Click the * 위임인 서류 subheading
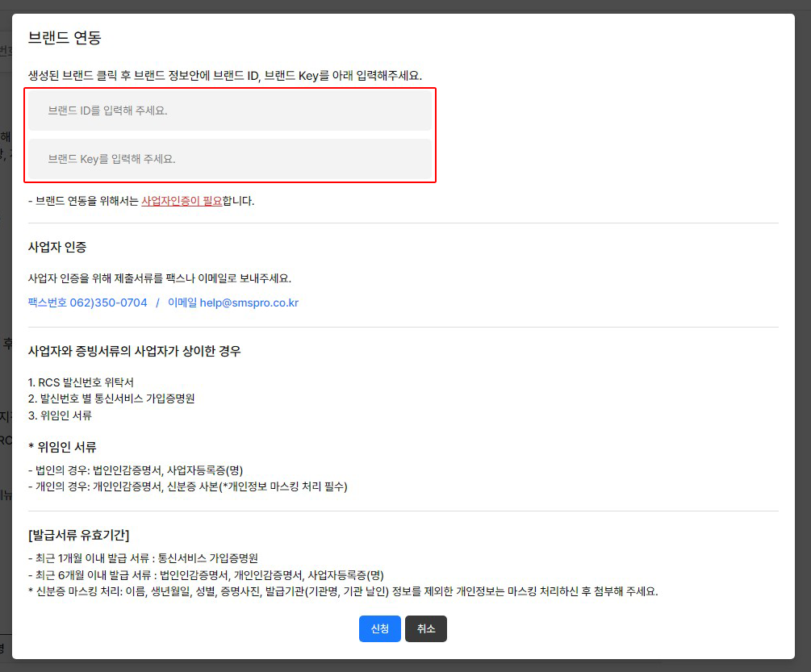The height and width of the screenshot is (672, 811). click(68, 447)
